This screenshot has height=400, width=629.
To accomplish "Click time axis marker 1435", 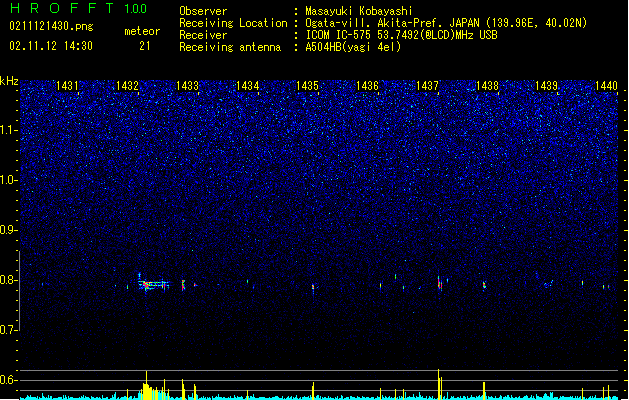I will point(307,85).
